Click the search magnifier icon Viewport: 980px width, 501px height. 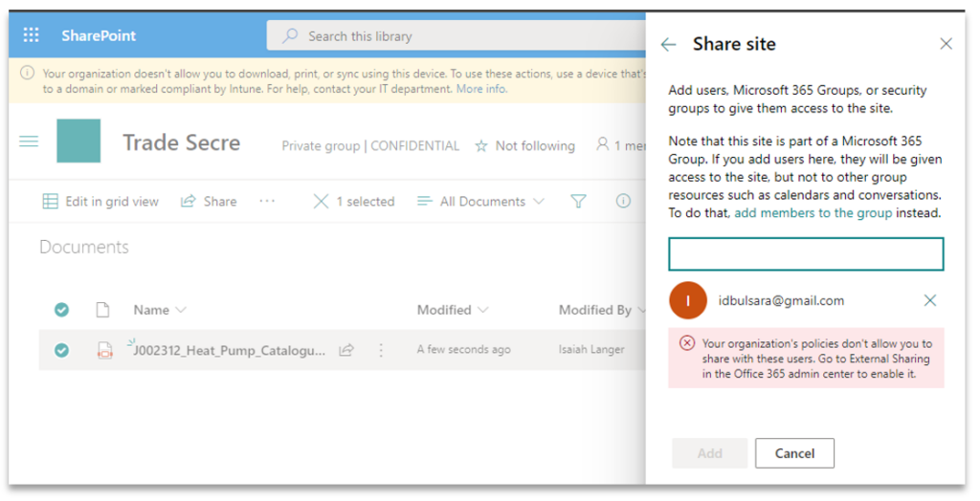tap(290, 36)
